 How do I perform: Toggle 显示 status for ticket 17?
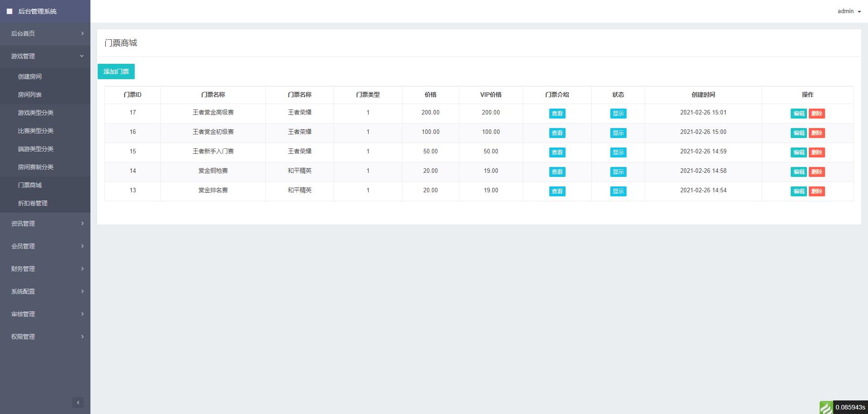[x=618, y=114]
